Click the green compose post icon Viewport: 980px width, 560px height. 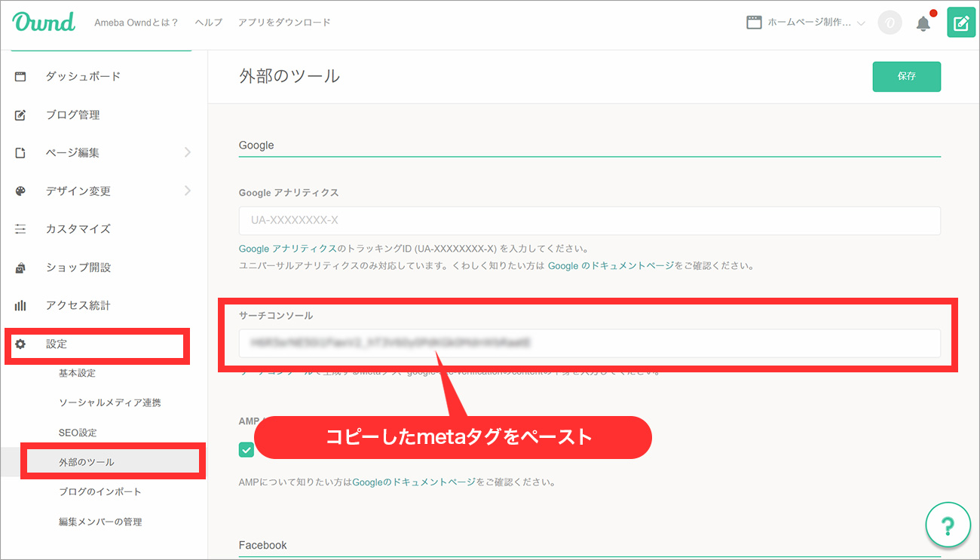pos(961,23)
